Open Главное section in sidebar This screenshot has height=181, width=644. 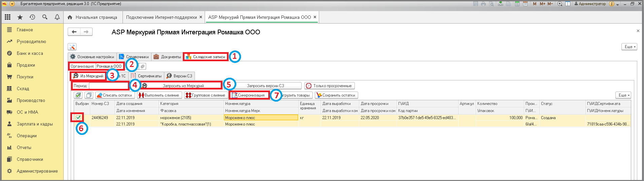pos(25,30)
